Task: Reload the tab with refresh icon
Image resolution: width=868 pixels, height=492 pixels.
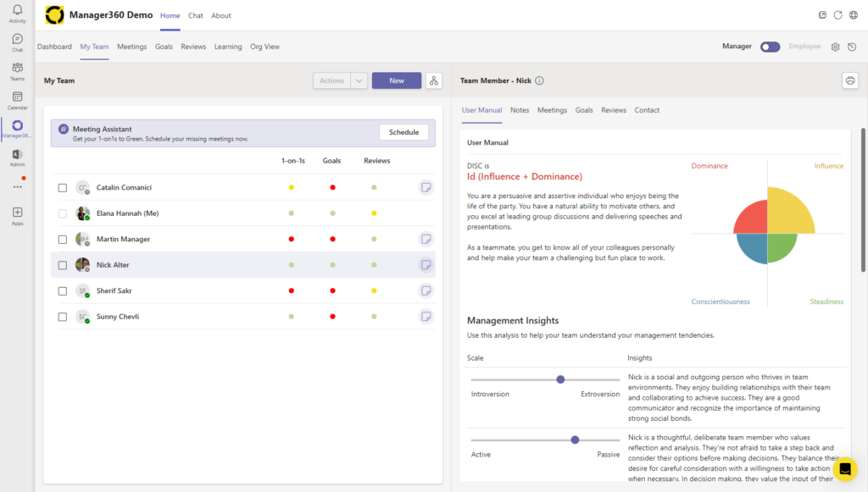Action: click(x=838, y=15)
